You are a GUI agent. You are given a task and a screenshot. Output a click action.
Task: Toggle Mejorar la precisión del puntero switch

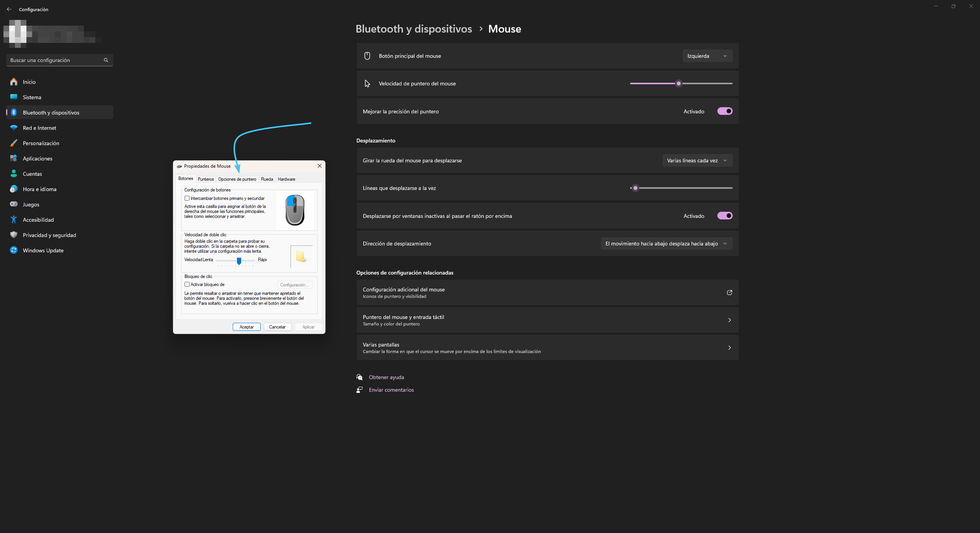[725, 111]
